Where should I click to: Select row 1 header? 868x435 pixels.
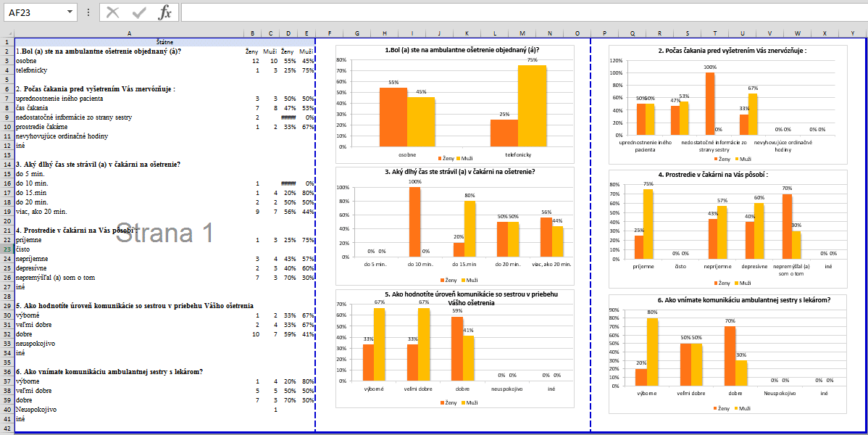point(7,42)
